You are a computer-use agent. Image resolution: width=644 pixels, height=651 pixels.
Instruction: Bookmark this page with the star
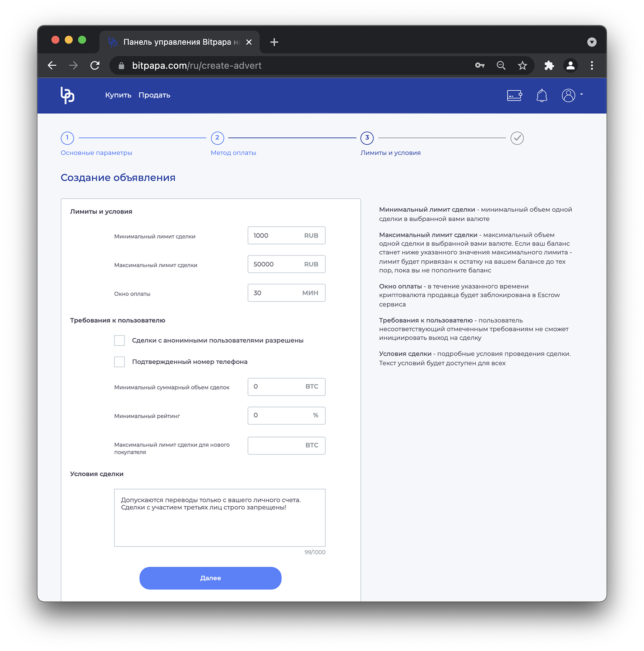(x=522, y=65)
